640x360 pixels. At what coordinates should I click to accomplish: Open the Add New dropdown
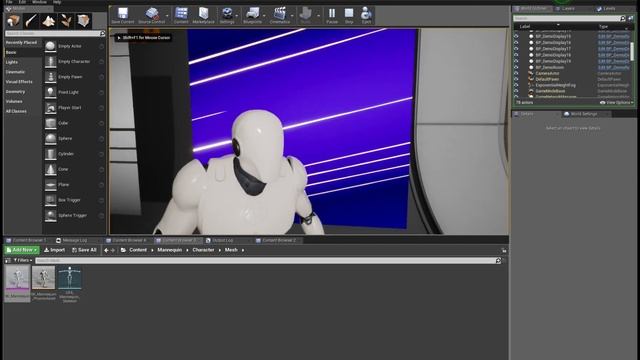(22, 250)
